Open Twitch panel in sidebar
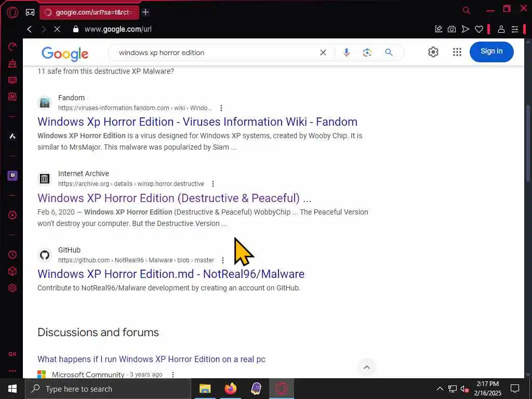 [12, 176]
